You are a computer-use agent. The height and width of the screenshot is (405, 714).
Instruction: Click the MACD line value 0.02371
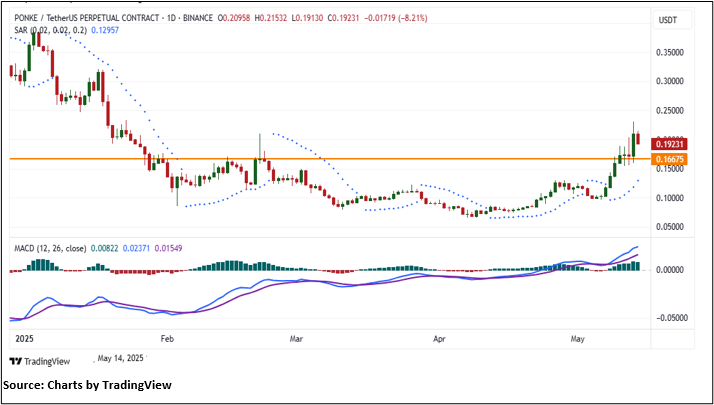[x=137, y=249]
